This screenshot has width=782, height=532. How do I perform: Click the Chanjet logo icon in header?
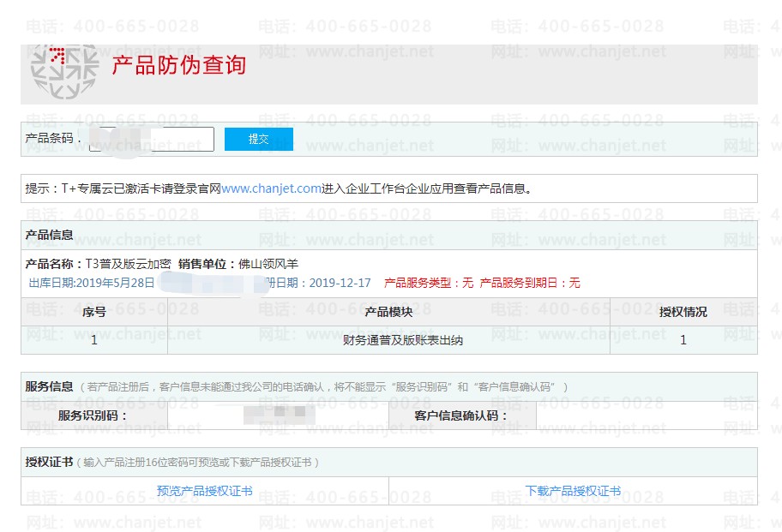[64, 72]
